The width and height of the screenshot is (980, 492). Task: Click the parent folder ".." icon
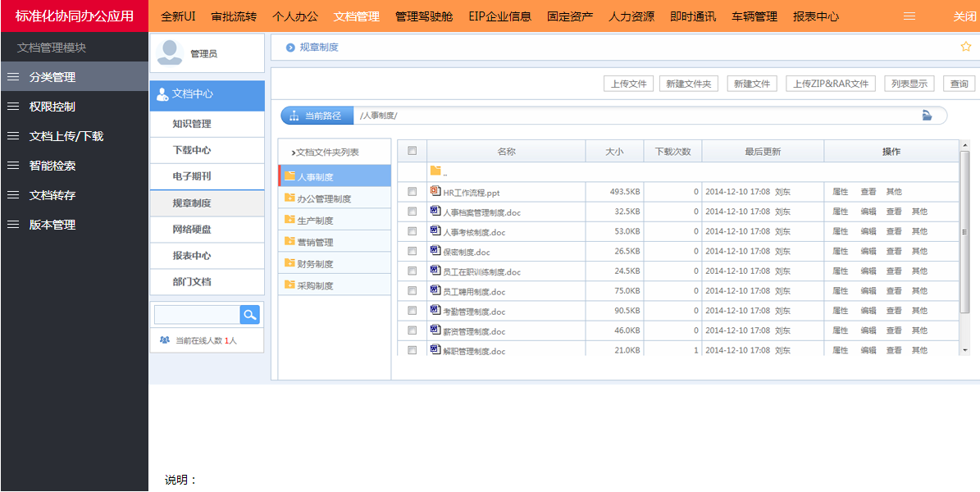point(435,171)
